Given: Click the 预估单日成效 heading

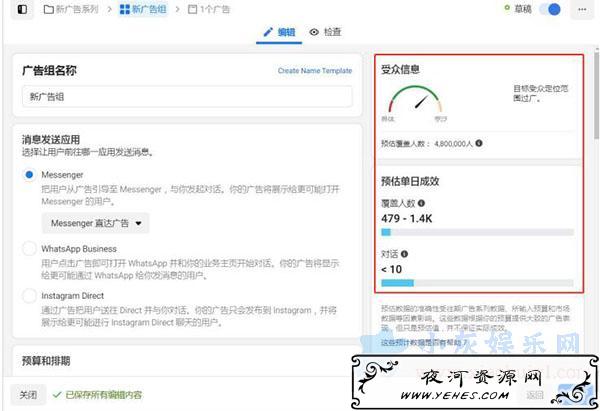Looking at the screenshot, I should tap(410, 181).
